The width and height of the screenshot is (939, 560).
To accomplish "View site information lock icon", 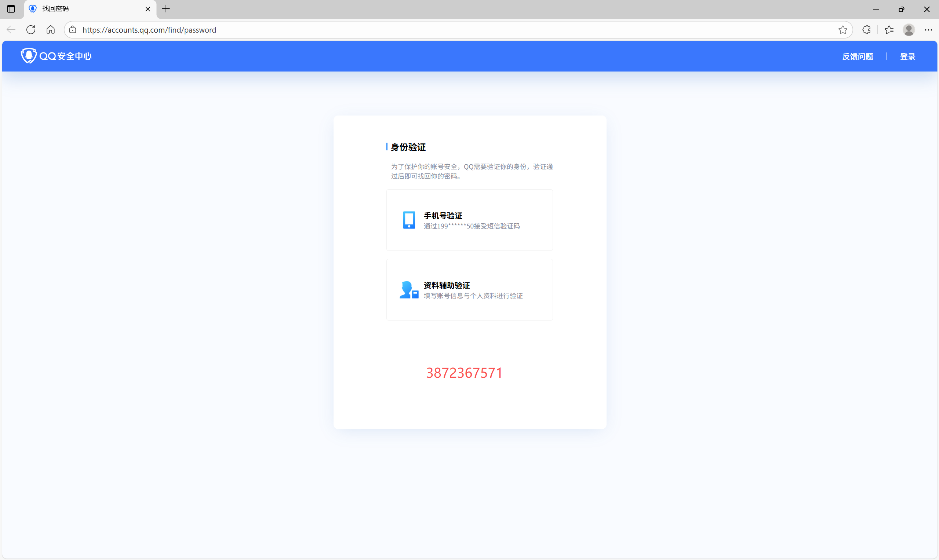I will pyautogui.click(x=73, y=30).
